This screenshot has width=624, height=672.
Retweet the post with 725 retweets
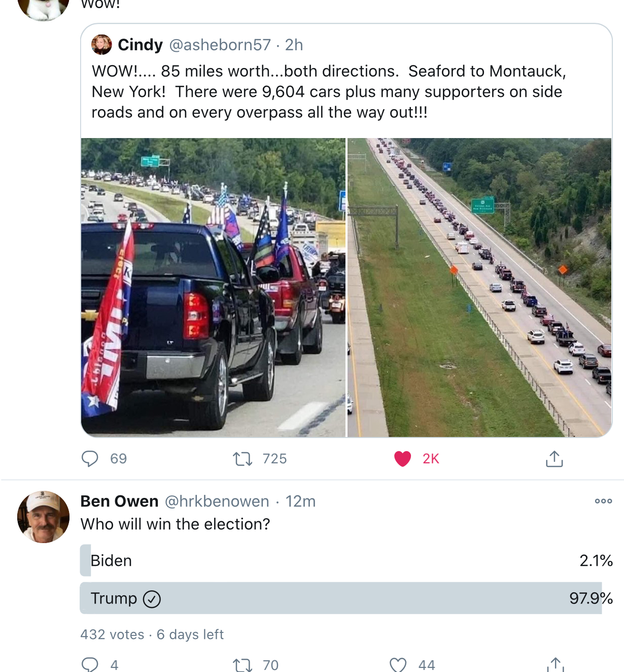tap(242, 459)
